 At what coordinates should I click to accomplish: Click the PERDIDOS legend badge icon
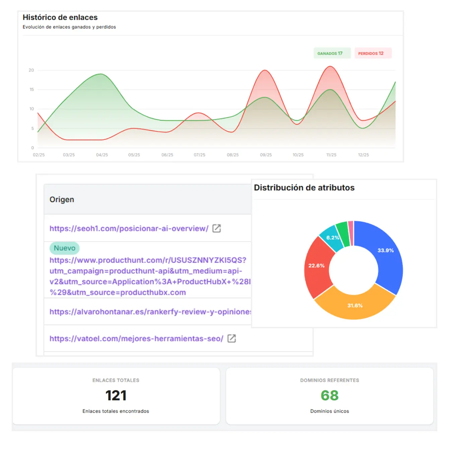tap(373, 53)
